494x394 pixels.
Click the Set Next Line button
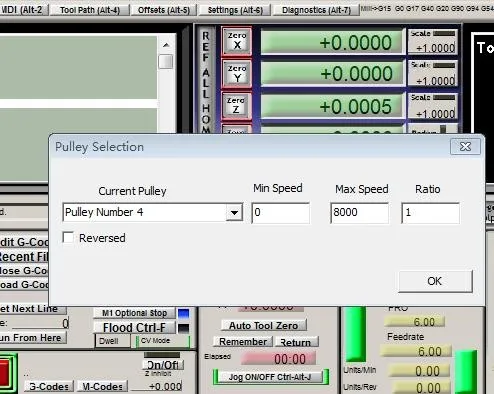(x=32, y=309)
